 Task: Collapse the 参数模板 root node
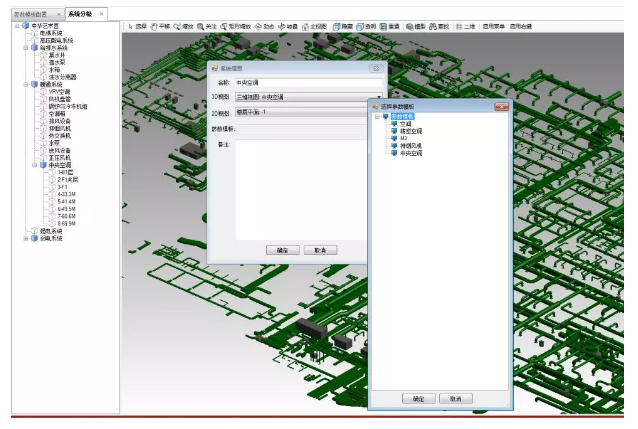[376, 117]
